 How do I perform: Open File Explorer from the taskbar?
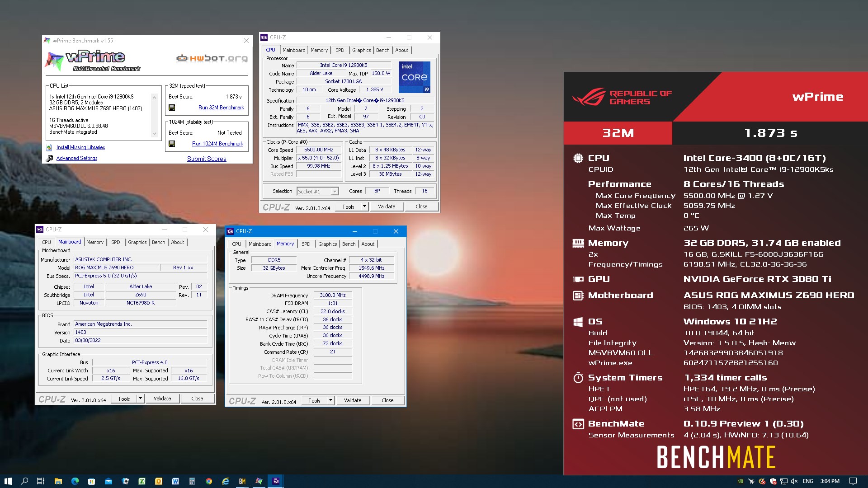(x=58, y=481)
